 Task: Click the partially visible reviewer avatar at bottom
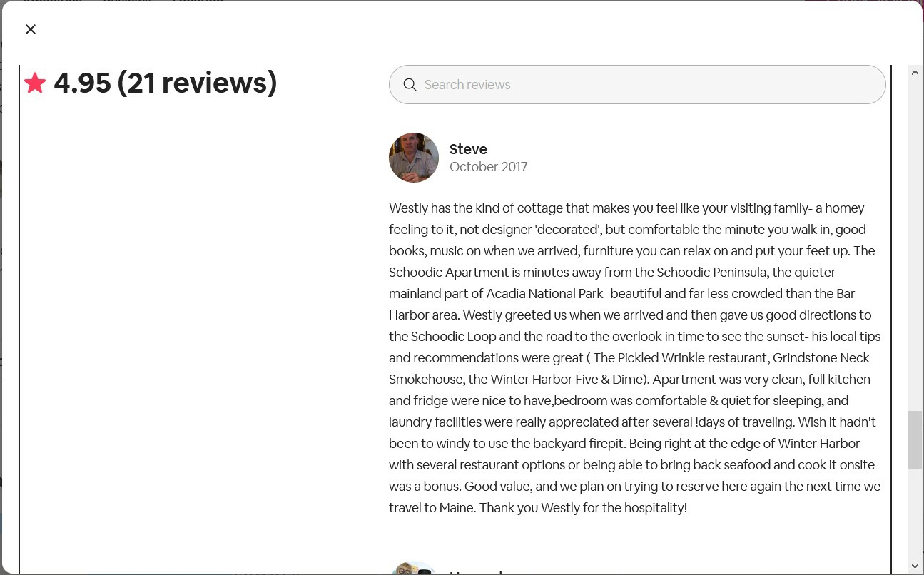[414, 569]
